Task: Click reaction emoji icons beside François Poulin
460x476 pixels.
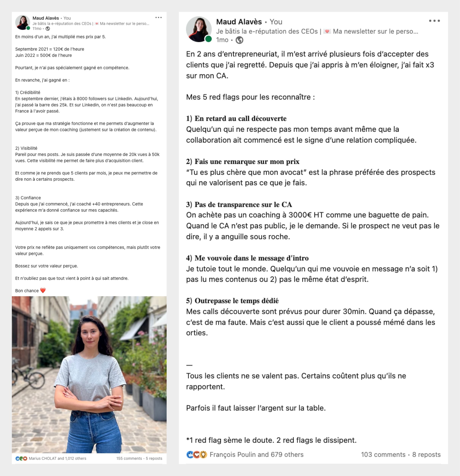Action: [197, 455]
